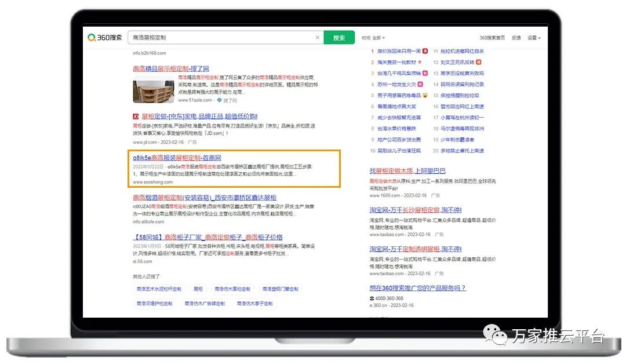626x364 pixels.
Task: Open 想在360搜索推广您的产品服务吗 link
Action: click(417, 287)
